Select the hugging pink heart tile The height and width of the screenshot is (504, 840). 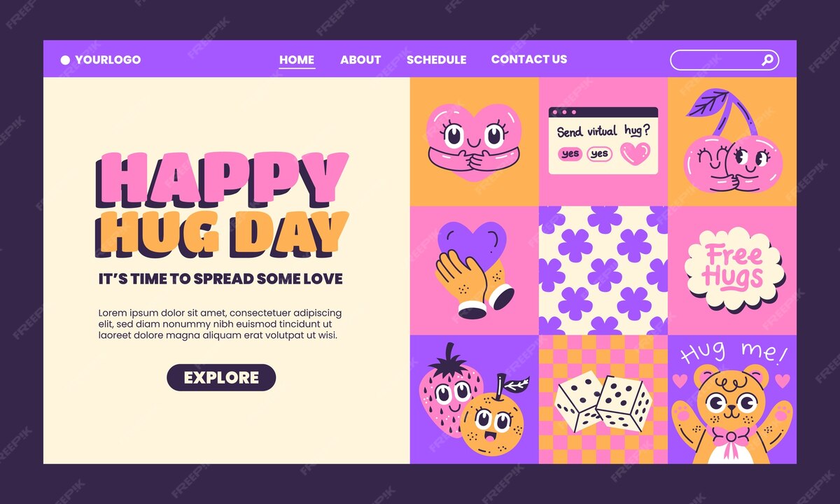click(x=475, y=141)
